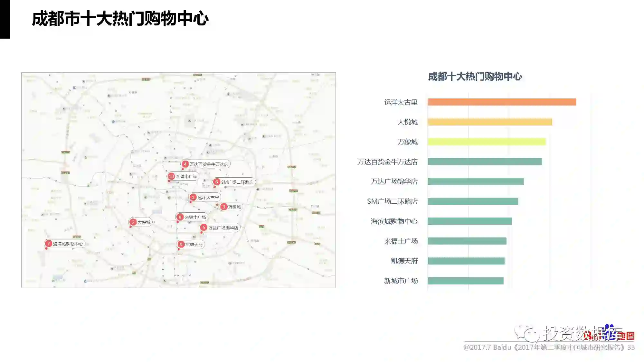Click map marker 4 万达百货金牛万达店
The height and width of the screenshot is (362, 644).
[185, 164]
